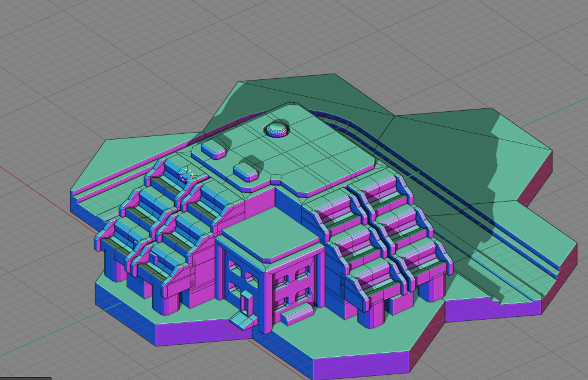Click the rear-left small rooftop block

[x=213, y=149]
